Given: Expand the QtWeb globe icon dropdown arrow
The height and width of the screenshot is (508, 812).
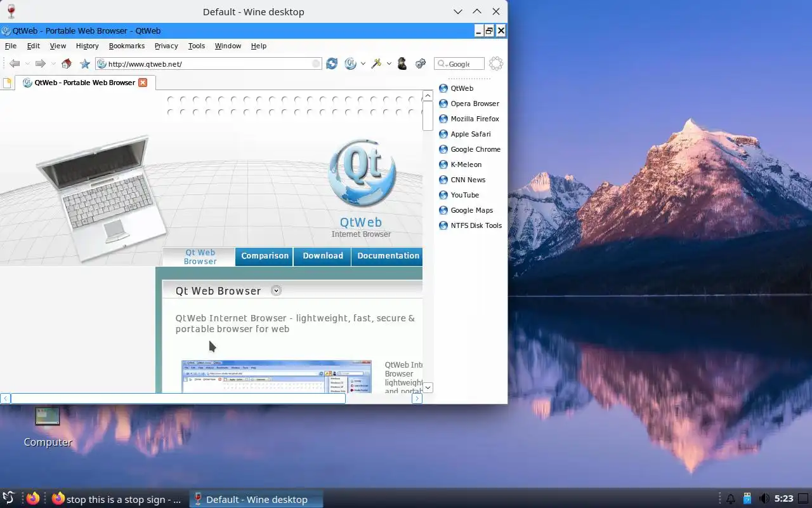Looking at the screenshot, I should 363,63.
